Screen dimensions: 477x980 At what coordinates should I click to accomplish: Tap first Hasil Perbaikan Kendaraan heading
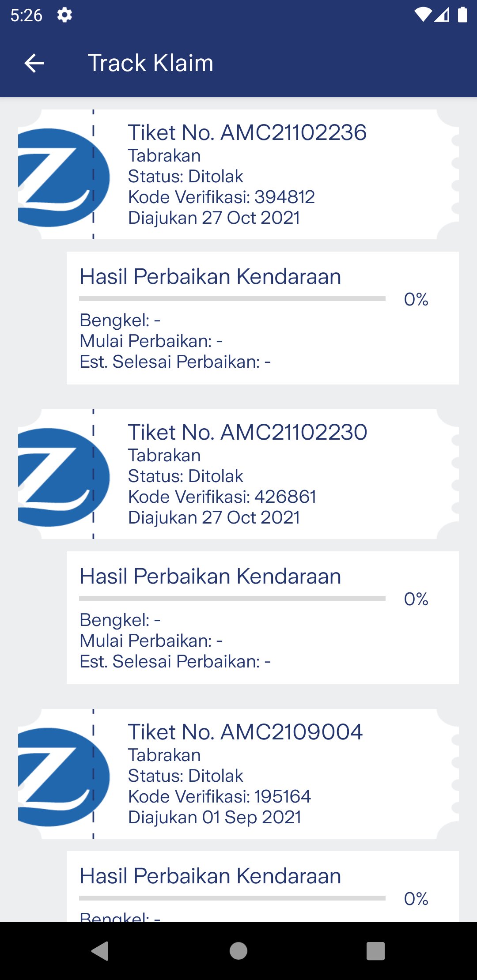tap(210, 277)
